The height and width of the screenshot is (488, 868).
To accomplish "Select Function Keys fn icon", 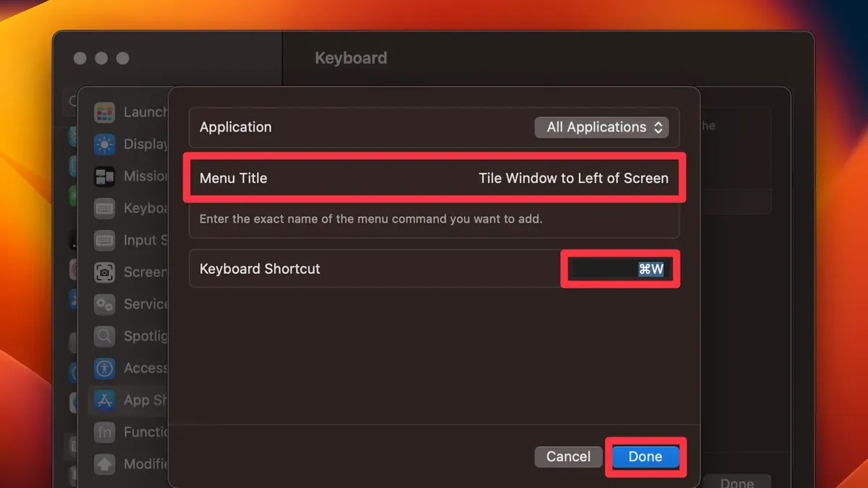I will tap(105, 432).
